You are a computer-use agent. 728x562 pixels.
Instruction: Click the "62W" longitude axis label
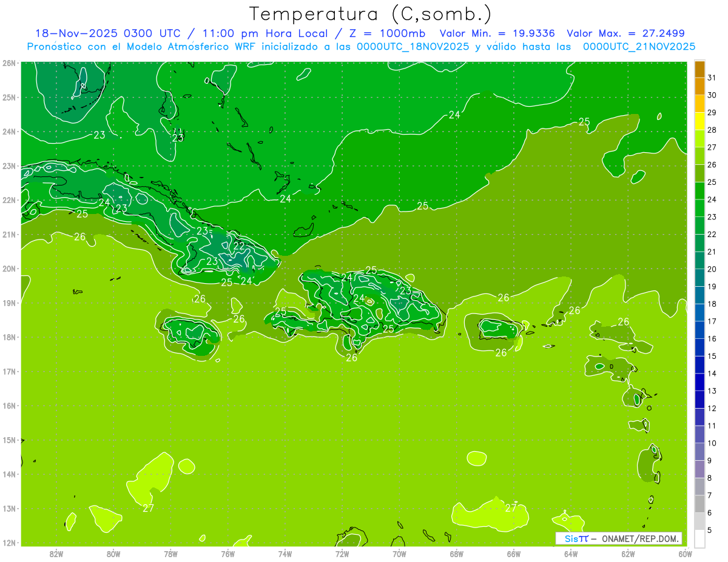pos(628,553)
